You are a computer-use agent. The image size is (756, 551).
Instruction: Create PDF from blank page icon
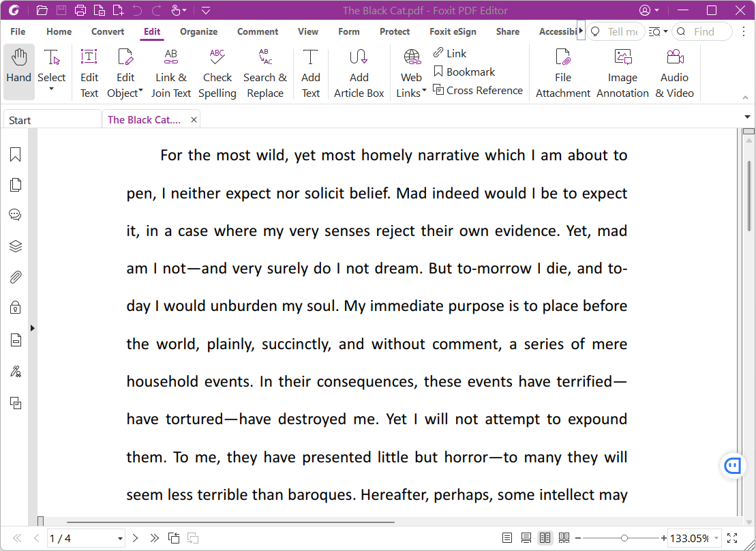[x=118, y=10]
